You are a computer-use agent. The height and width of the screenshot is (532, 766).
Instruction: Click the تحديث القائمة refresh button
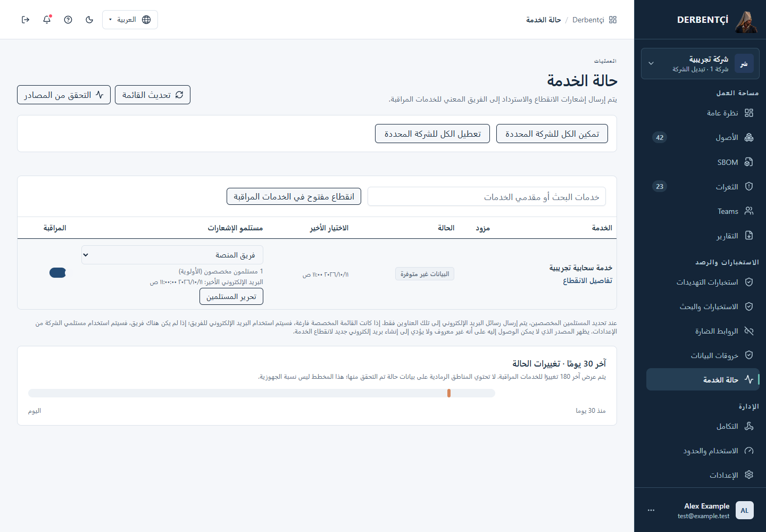[x=153, y=95]
